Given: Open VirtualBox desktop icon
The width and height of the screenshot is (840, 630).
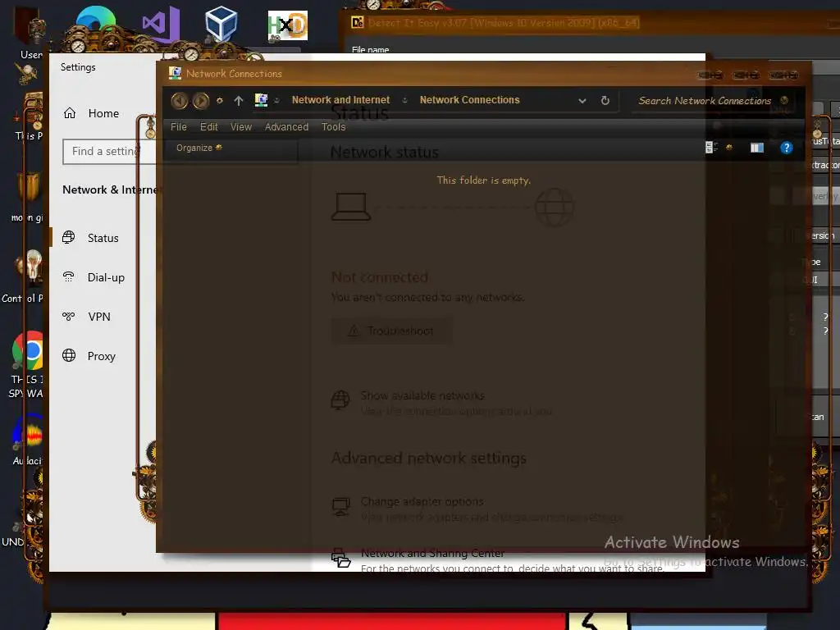Looking at the screenshot, I should click(221, 24).
